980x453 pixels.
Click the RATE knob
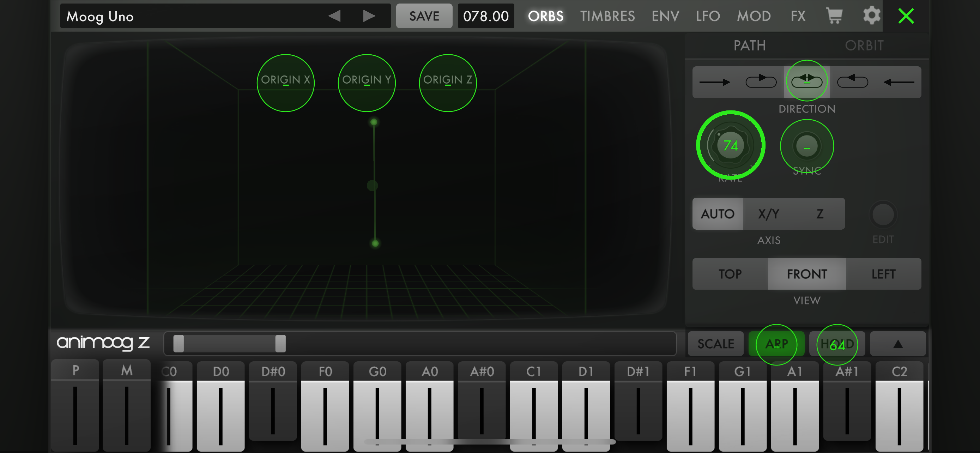(x=731, y=145)
